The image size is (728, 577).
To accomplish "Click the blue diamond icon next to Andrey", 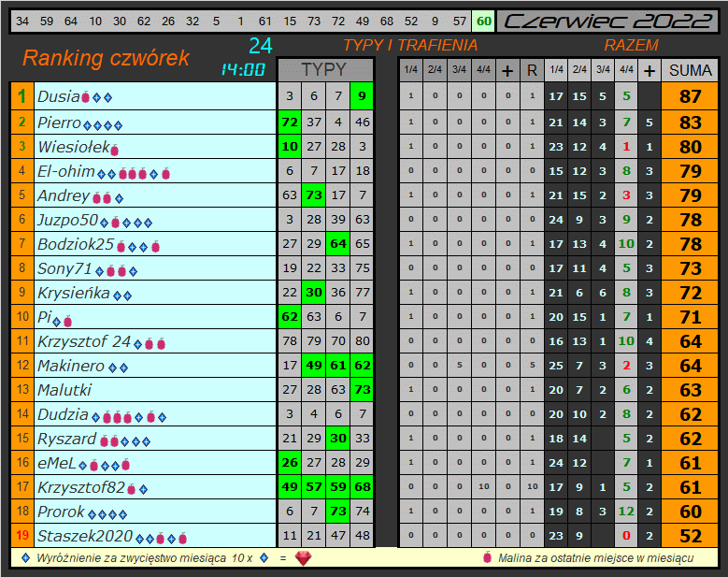I will coord(119,198).
